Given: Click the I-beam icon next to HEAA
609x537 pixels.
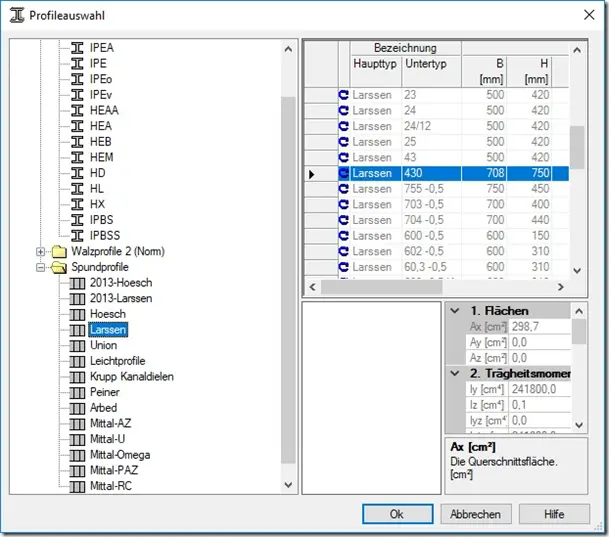Looking at the screenshot, I should click(77, 110).
